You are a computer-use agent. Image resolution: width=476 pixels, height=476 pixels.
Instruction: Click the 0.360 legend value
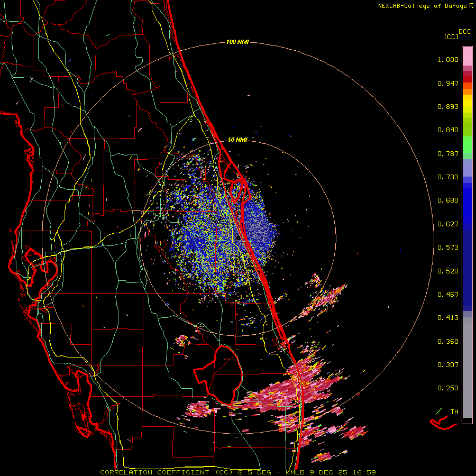448,342
